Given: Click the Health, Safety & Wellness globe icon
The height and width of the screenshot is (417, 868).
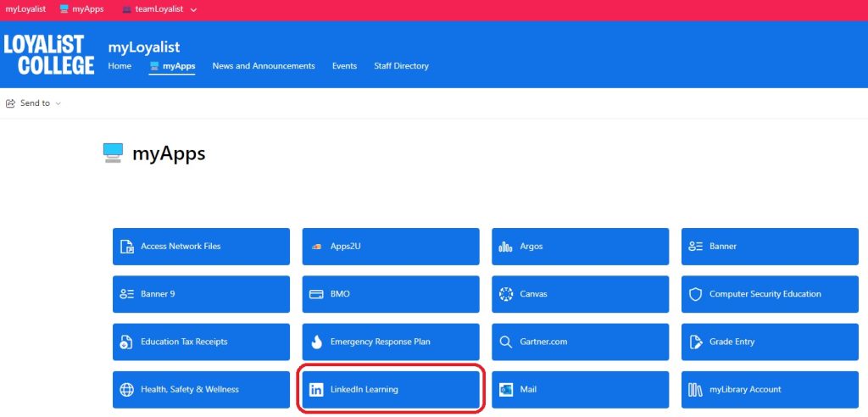Looking at the screenshot, I should tap(127, 389).
